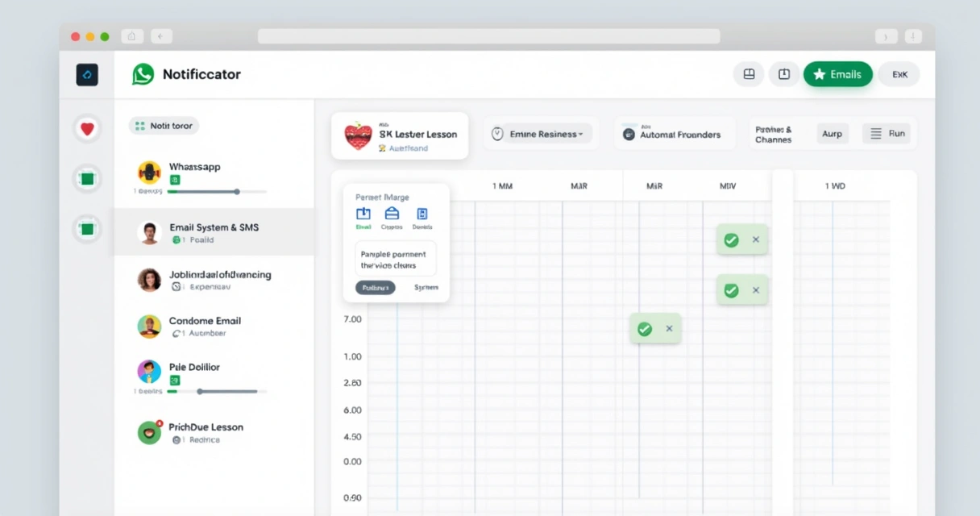Select the document icon in the popup card
The image size is (980, 516).
[x=421, y=214]
